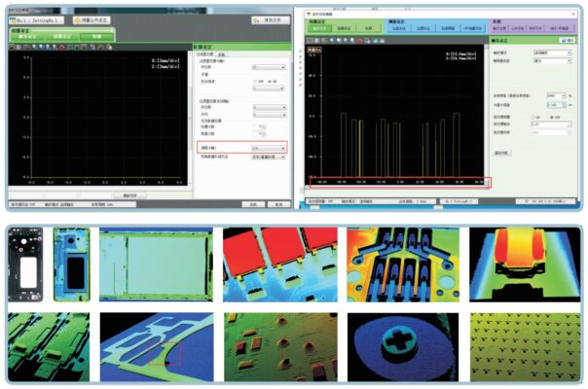The image size is (588, 389).
Task: Click the icon just right of the red icon, right toolbar
Action: pyautogui.click(x=368, y=41)
